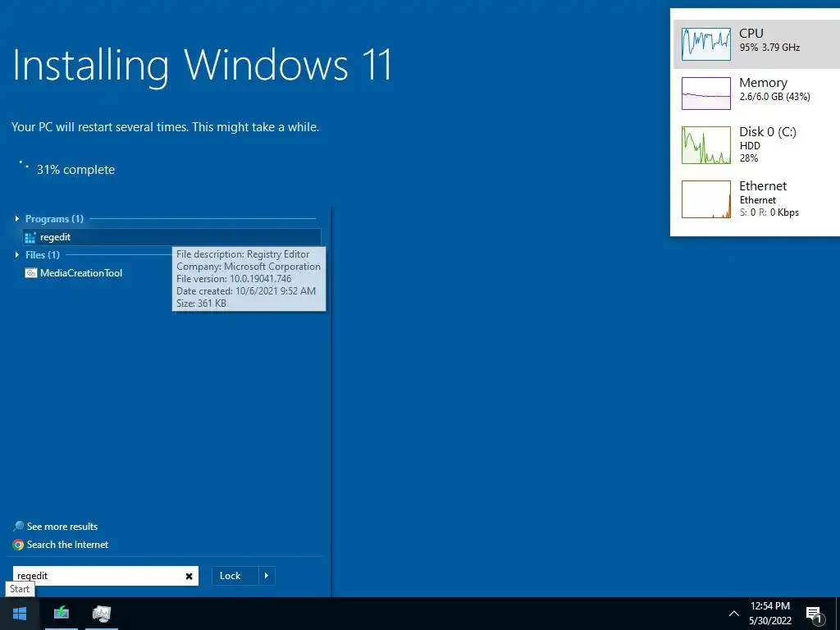Viewport: 840px width, 630px height.
Task: Click the Lock button
Action: 235,576
